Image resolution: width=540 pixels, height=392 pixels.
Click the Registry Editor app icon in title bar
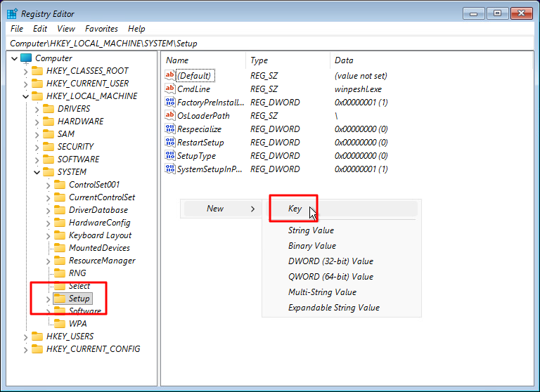tap(12, 13)
